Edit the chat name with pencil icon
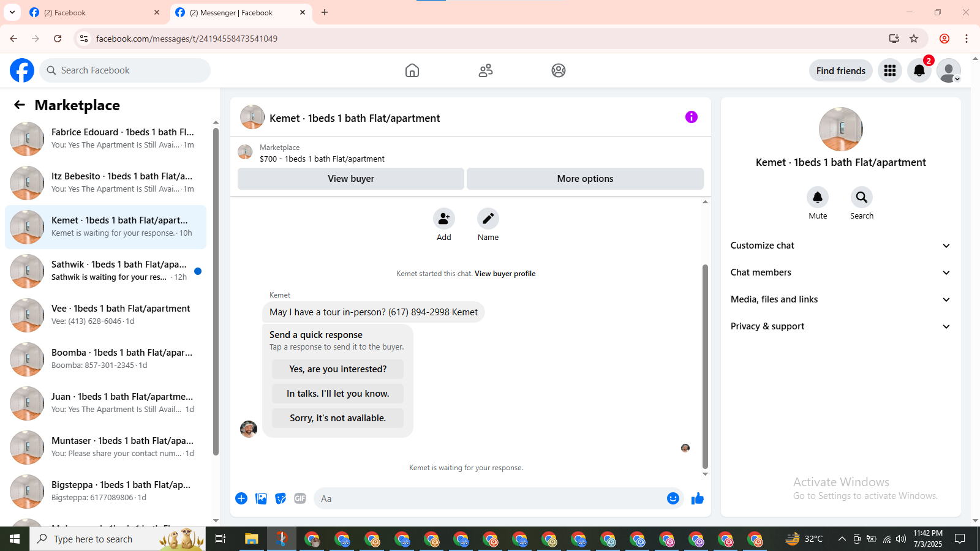This screenshot has width=980, height=551. 488,219
